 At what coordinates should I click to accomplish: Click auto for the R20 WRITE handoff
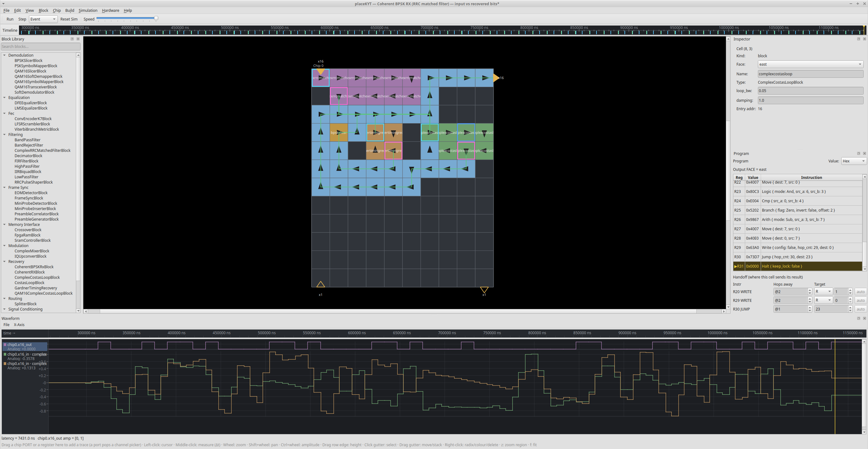[x=861, y=292]
